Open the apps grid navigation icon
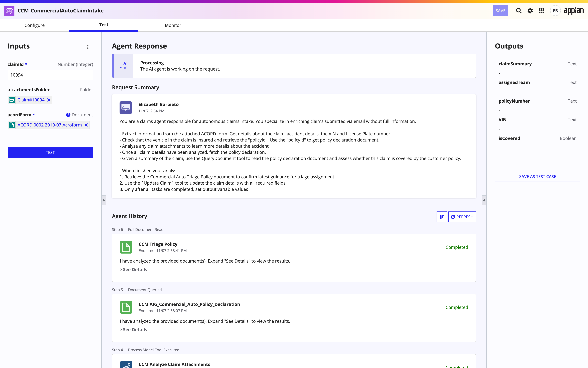 coord(542,11)
